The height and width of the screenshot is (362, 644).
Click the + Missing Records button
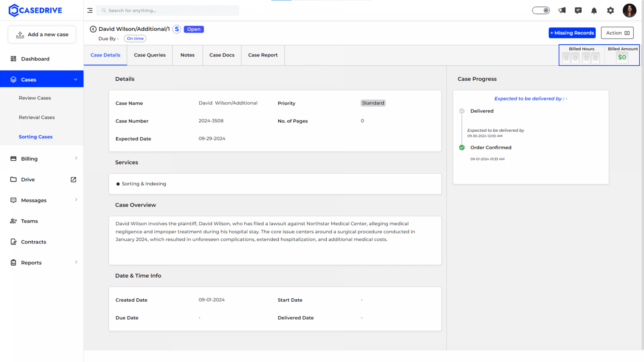click(x=572, y=33)
